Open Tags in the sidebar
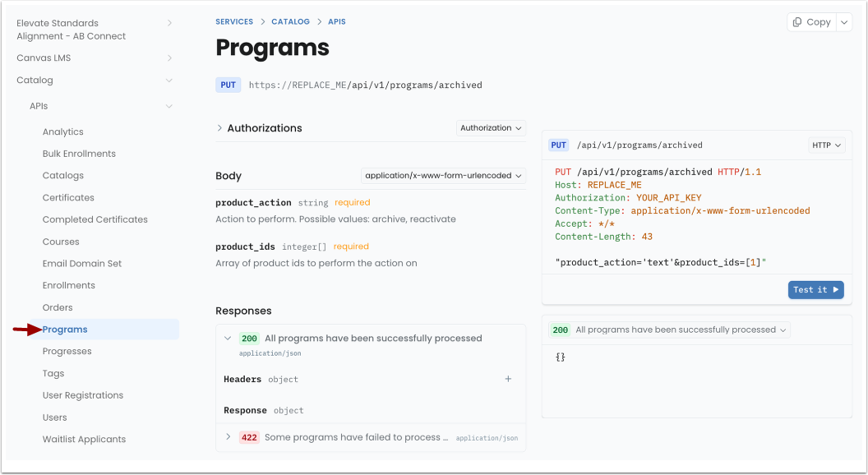The image size is (868, 475). pos(53,374)
